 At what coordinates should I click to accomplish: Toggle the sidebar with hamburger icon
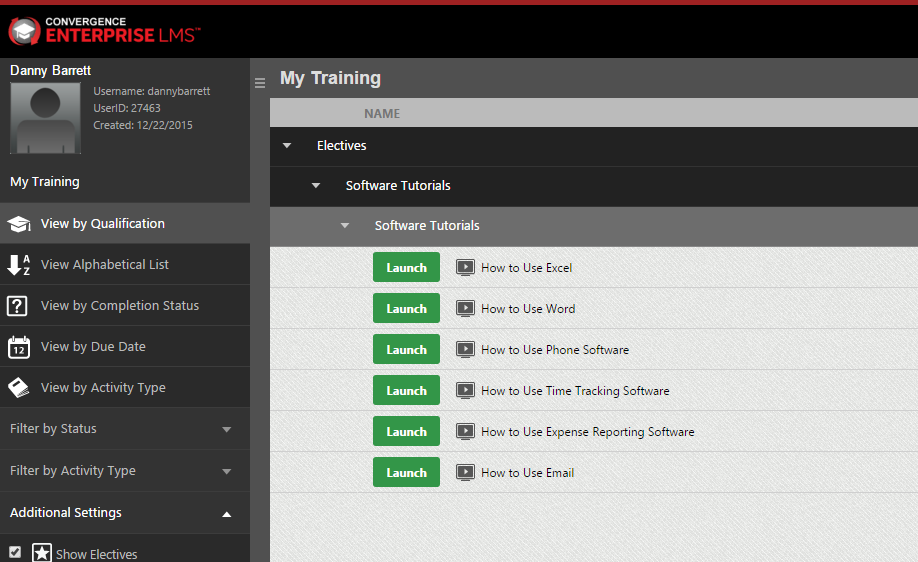260,83
